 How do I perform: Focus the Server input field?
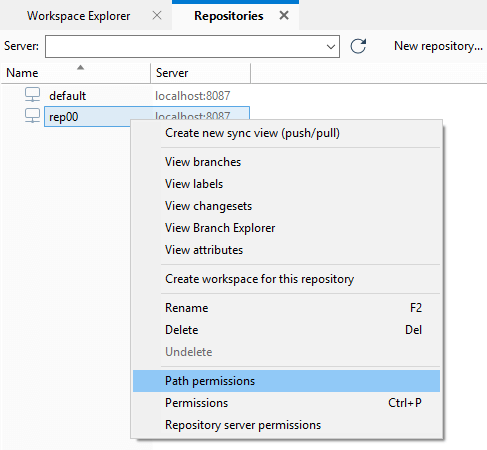[192, 47]
